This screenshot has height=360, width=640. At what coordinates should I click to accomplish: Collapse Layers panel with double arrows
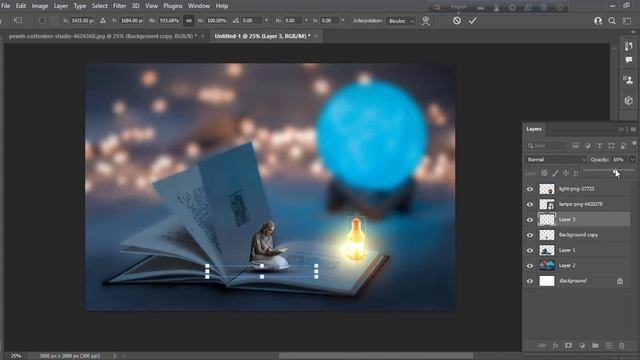621,129
